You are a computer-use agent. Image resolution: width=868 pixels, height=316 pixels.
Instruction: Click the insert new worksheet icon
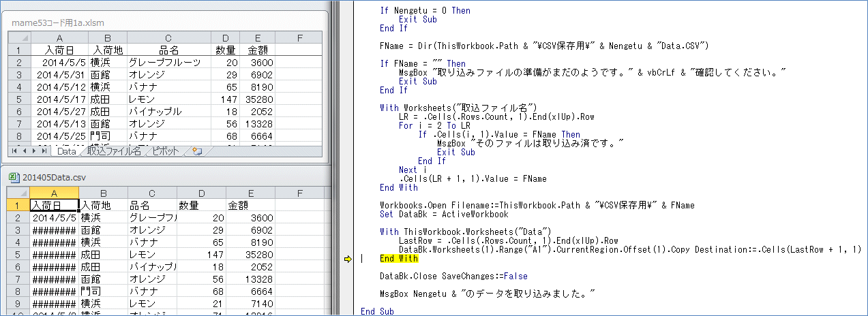click(x=197, y=151)
